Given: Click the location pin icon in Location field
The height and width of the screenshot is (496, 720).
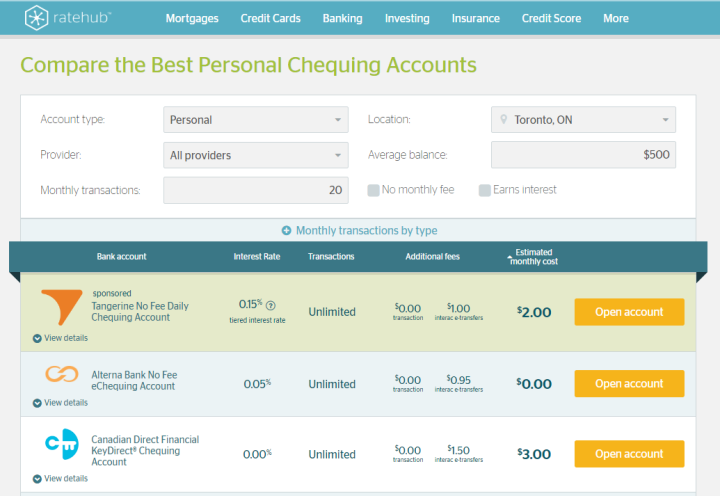Looking at the screenshot, I should tap(504, 120).
